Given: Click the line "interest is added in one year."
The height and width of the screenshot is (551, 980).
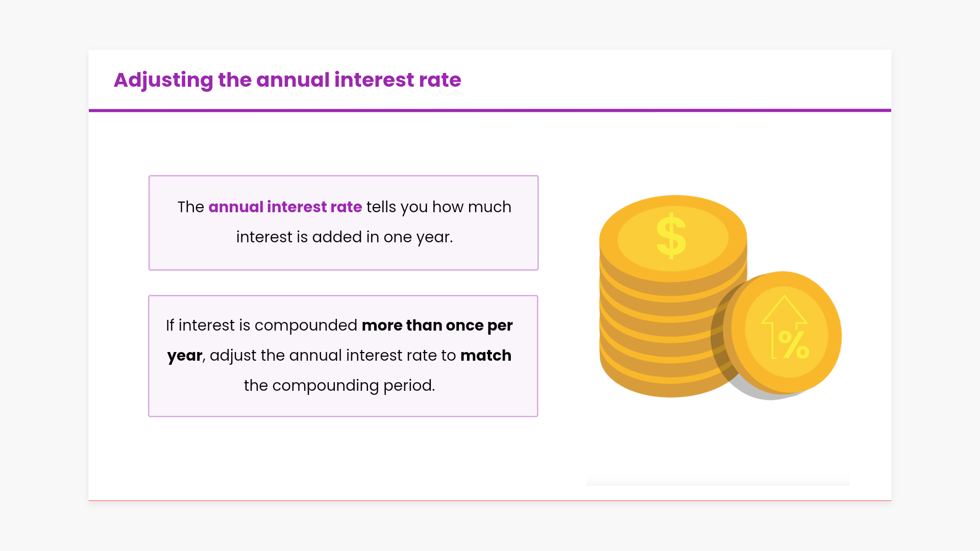Looking at the screenshot, I should (x=344, y=237).
